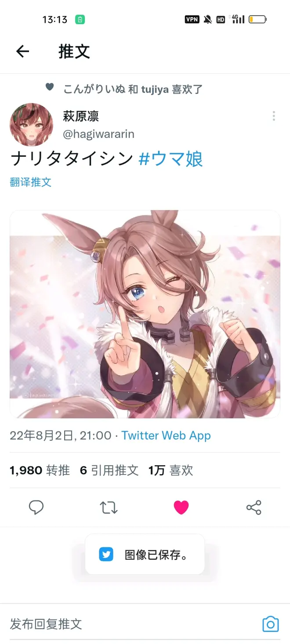
Task: Tap the 发布回复推文 reply field
Action: click(x=132, y=624)
